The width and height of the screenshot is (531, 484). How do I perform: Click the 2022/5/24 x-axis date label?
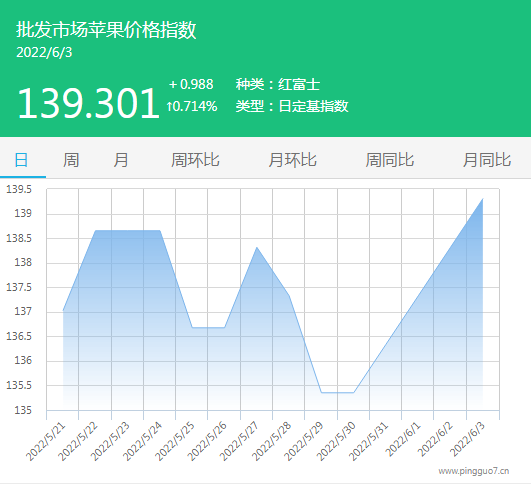click(x=142, y=441)
